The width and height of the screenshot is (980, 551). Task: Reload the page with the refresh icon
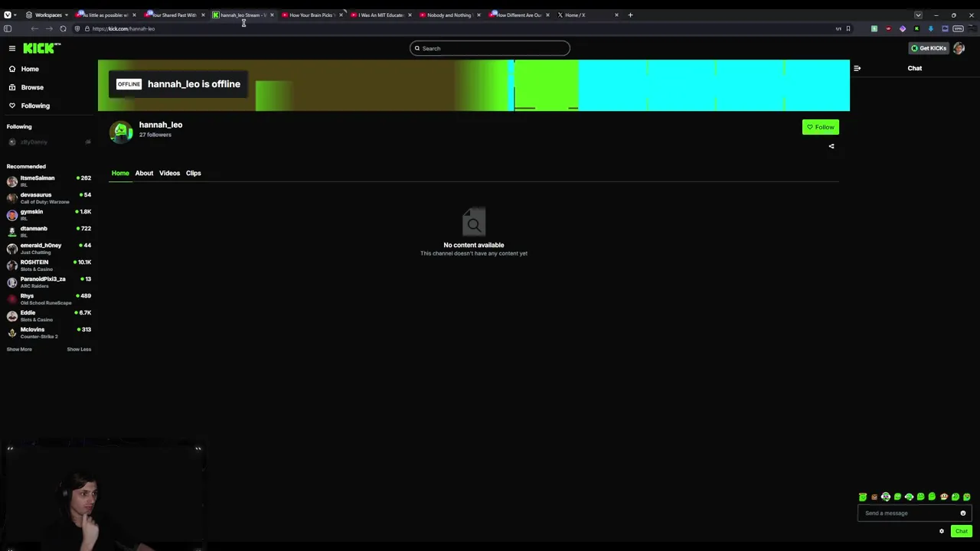pyautogui.click(x=63, y=28)
